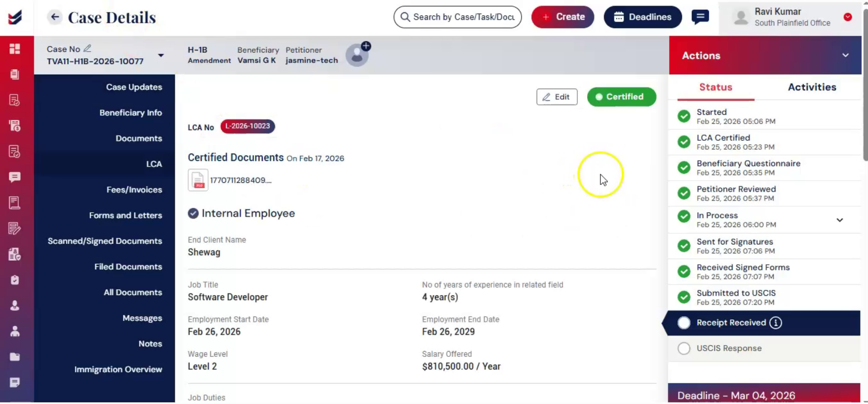
Task: Click the Create button
Action: pyautogui.click(x=563, y=17)
